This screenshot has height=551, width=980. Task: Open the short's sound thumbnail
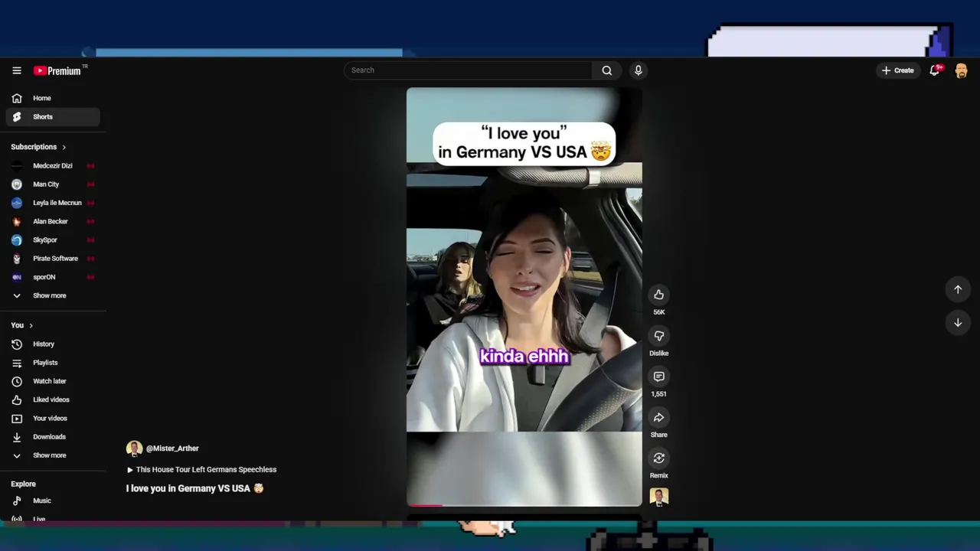click(658, 497)
